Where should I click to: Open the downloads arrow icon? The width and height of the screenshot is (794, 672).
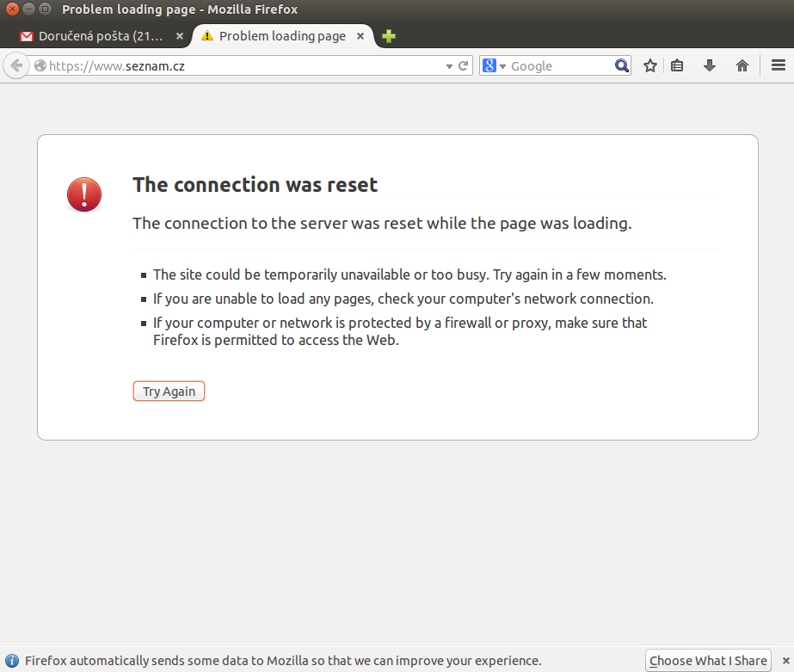(x=710, y=66)
